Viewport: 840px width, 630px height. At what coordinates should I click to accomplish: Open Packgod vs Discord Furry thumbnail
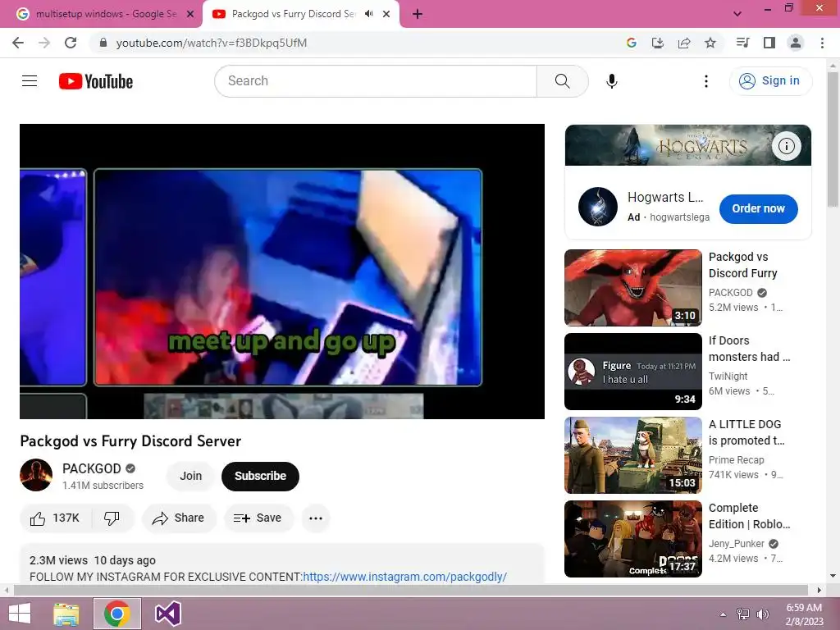coord(632,288)
